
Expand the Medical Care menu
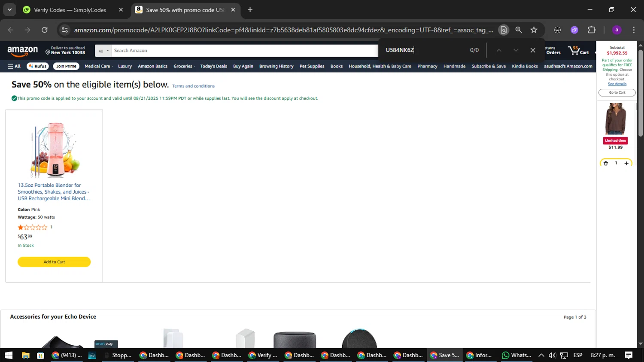pyautogui.click(x=99, y=66)
